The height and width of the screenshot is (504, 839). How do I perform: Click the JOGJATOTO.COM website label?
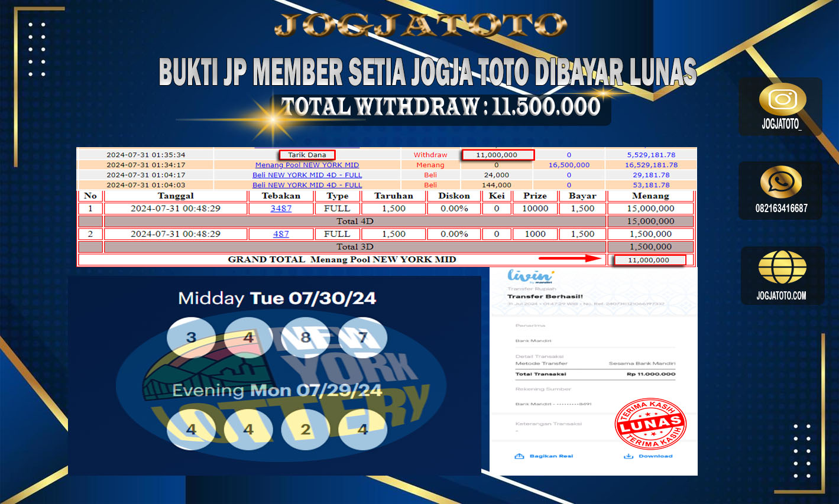point(782,295)
